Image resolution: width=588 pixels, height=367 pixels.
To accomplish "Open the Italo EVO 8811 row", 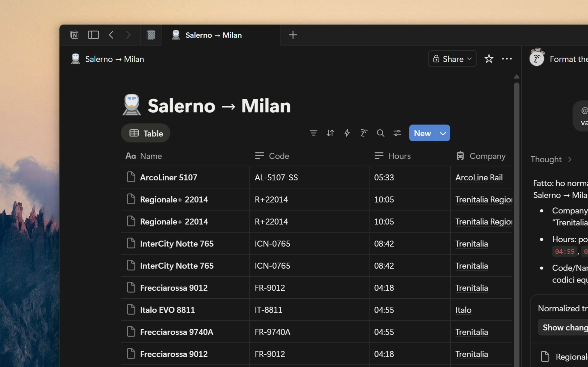I will 167,310.
